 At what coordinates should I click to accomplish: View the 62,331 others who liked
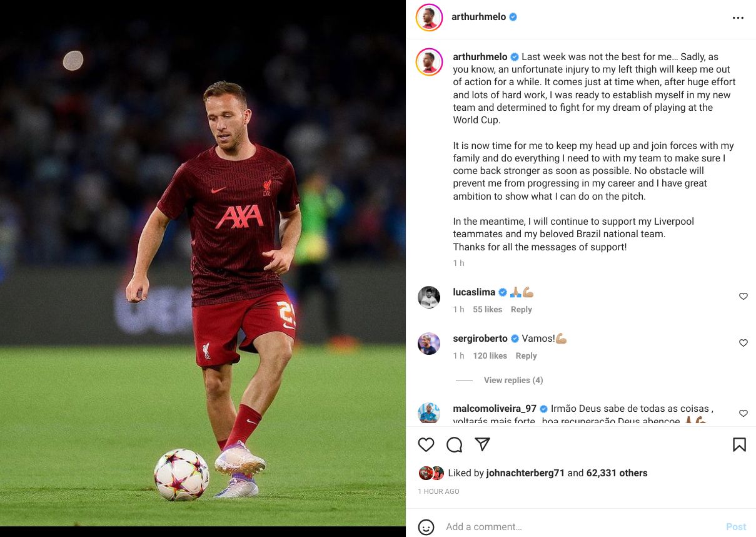point(617,473)
